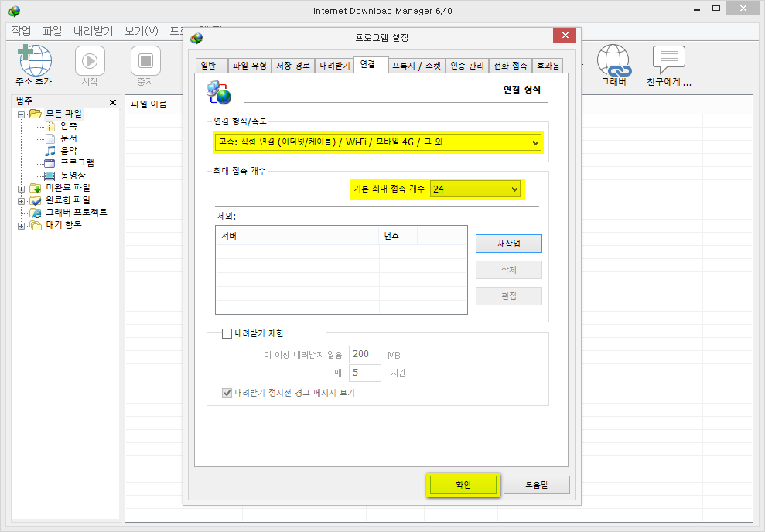Click the toolbar overflow arrow beside 그래버
The width and height of the screenshot is (765, 532).
click(x=581, y=65)
